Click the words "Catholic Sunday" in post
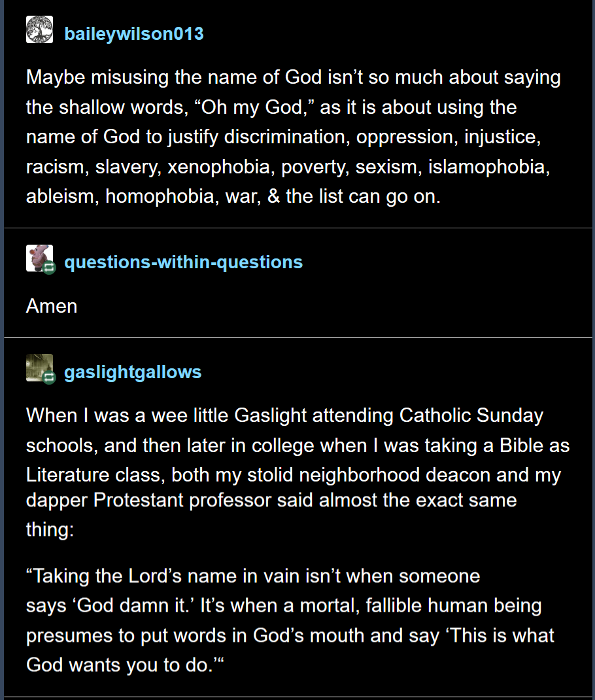This screenshot has width=595, height=700. click(471, 415)
